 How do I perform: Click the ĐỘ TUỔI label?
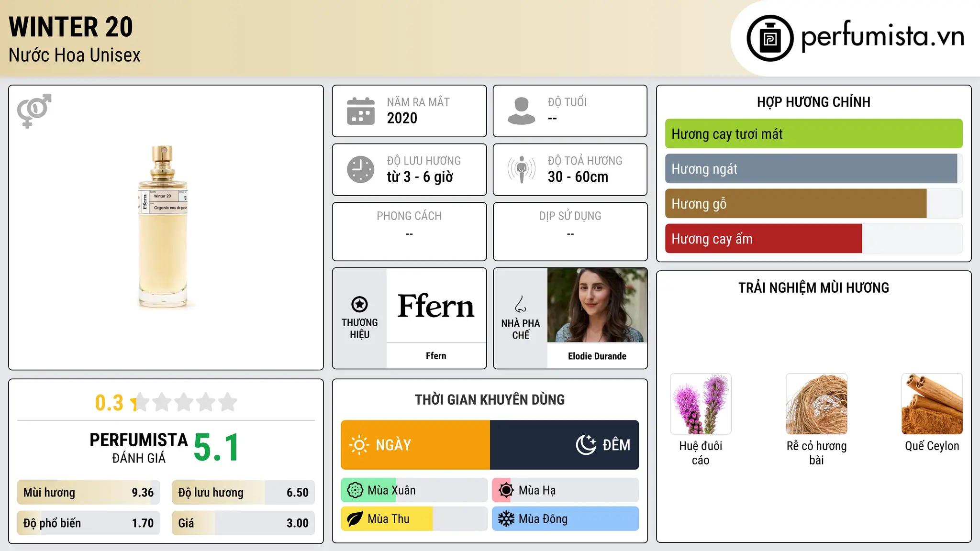pyautogui.click(x=567, y=102)
